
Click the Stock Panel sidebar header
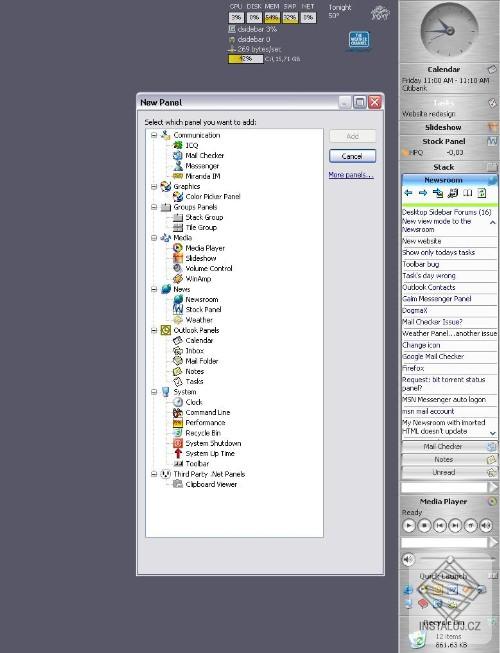pyautogui.click(x=449, y=141)
